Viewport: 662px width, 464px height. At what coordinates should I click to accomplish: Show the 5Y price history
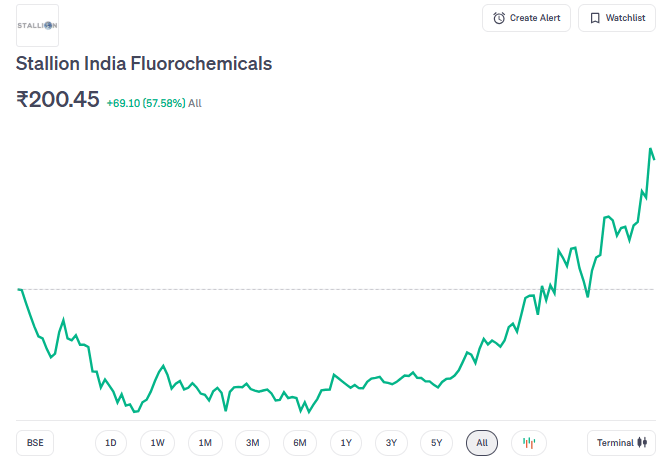(x=437, y=443)
